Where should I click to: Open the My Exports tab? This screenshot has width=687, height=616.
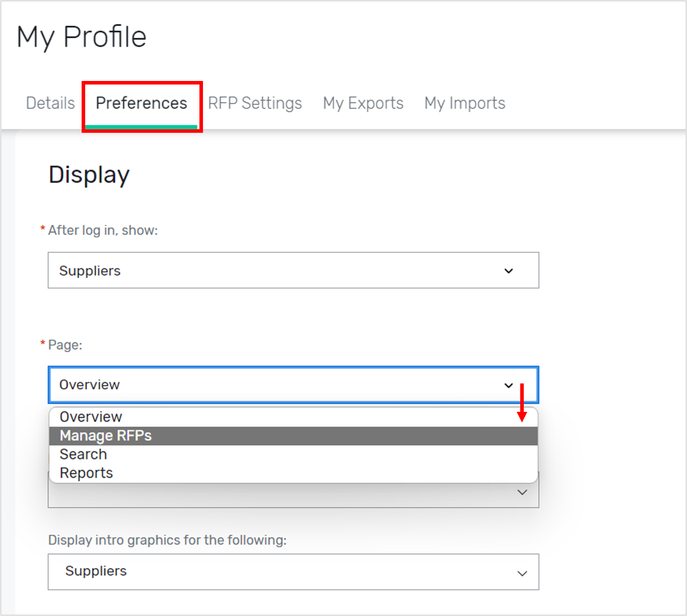click(363, 103)
